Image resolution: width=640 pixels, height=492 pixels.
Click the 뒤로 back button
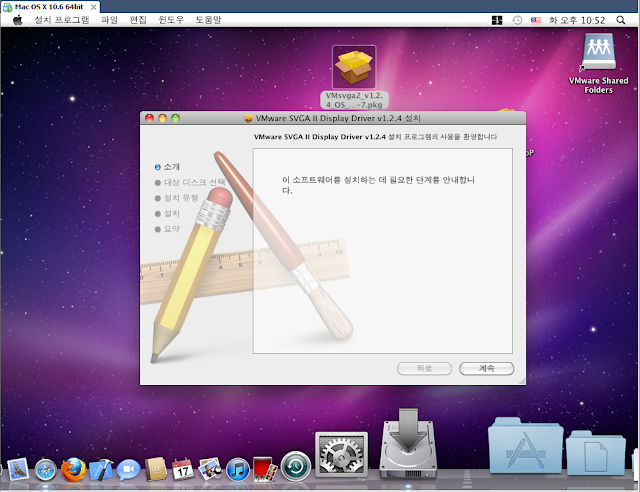coord(424,368)
